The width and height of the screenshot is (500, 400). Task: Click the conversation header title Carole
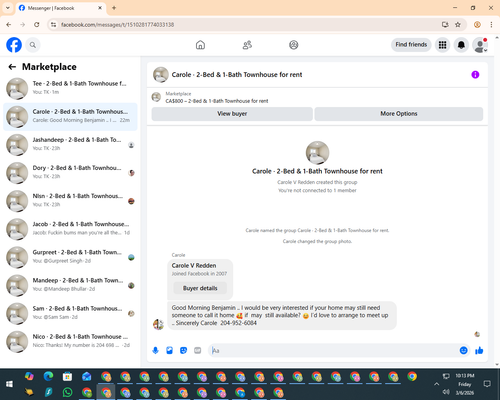click(x=237, y=75)
